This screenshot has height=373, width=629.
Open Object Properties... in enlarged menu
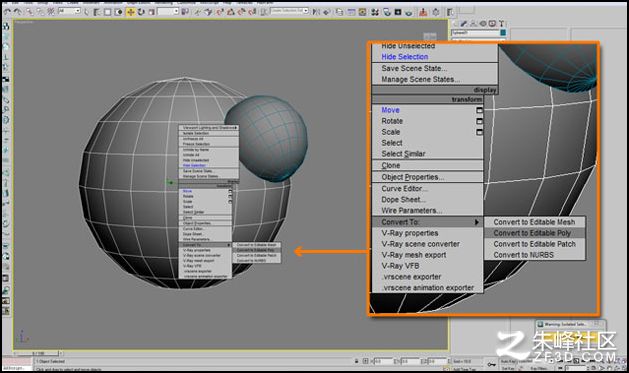tap(412, 177)
